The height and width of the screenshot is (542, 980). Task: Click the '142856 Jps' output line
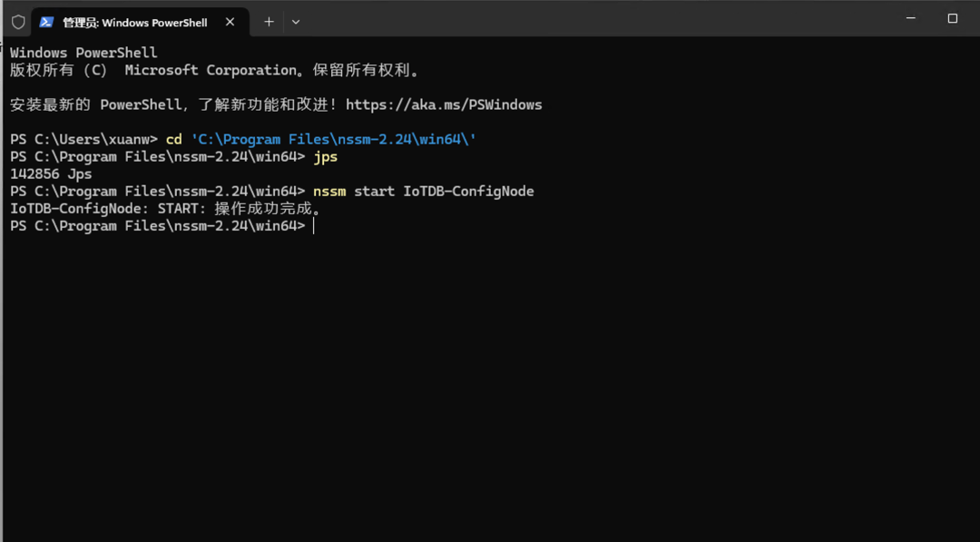pos(51,174)
